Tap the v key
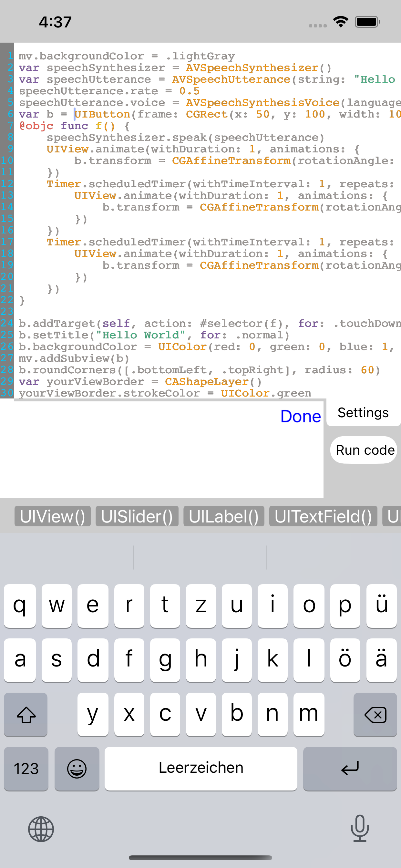401x868 pixels. click(201, 715)
